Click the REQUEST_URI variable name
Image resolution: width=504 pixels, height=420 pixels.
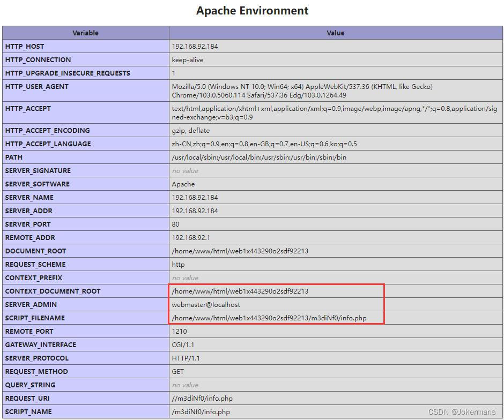27,399
